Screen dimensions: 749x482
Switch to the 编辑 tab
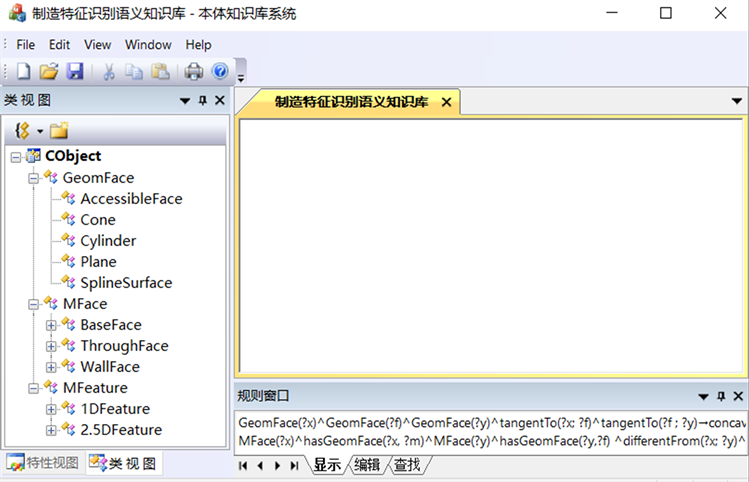click(x=367, y=465)
